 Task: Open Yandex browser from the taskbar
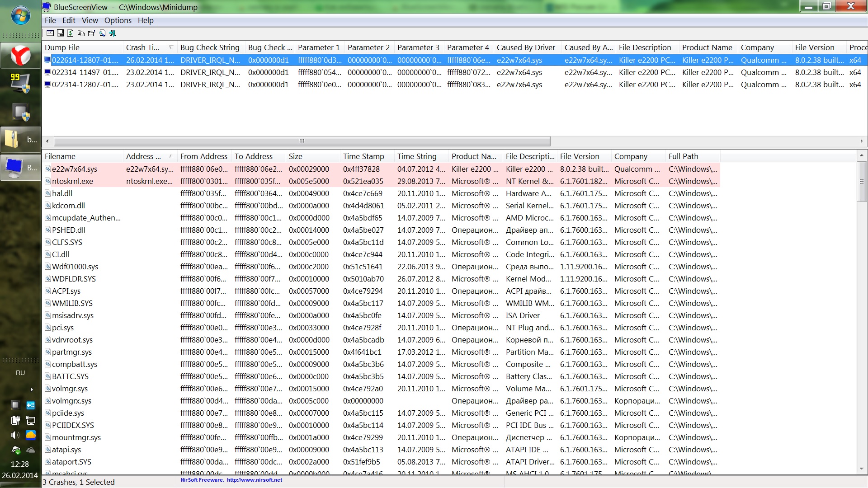[x=20, y=56]
